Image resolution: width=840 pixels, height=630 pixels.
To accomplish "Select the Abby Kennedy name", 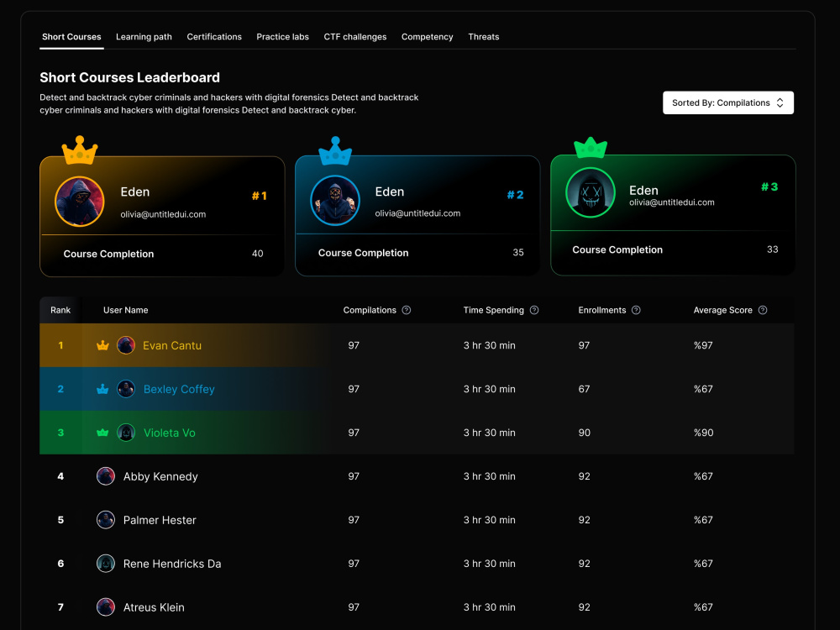I will pos(160,476).
